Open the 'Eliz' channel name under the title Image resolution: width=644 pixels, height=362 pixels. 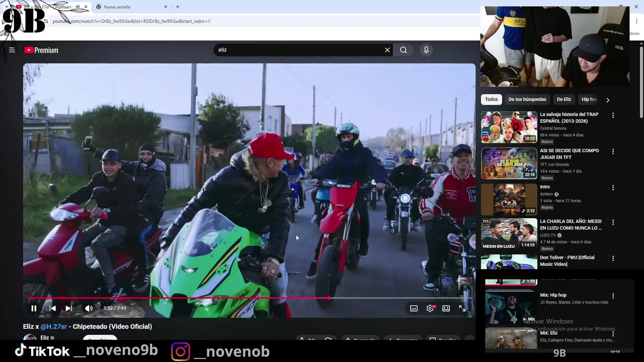(x=45, y=338)
